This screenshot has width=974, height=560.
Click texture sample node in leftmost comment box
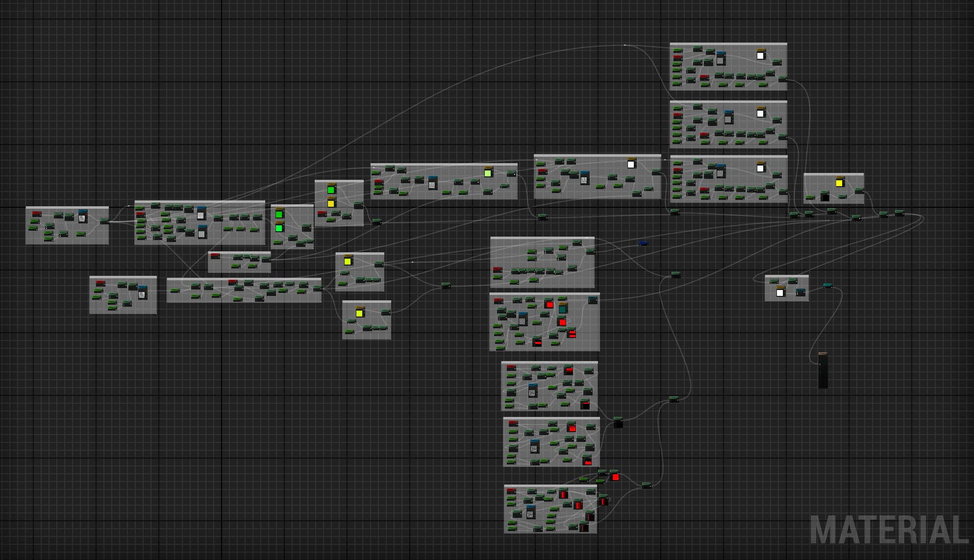[x=82, y=217]
